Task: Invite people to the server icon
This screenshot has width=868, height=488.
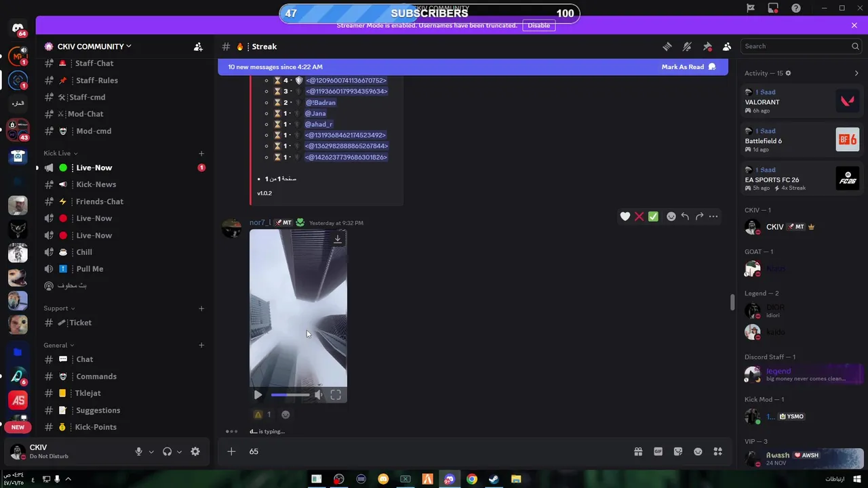Action: click(x=198, y=47)
